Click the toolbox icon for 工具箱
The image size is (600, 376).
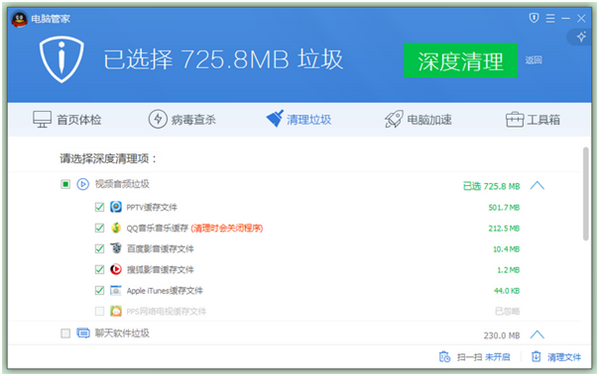pyautogui.click(x=515, y=119)
